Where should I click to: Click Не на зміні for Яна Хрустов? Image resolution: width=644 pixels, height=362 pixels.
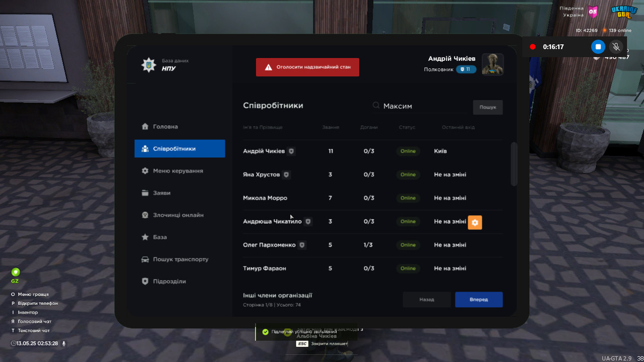(450, 175)
